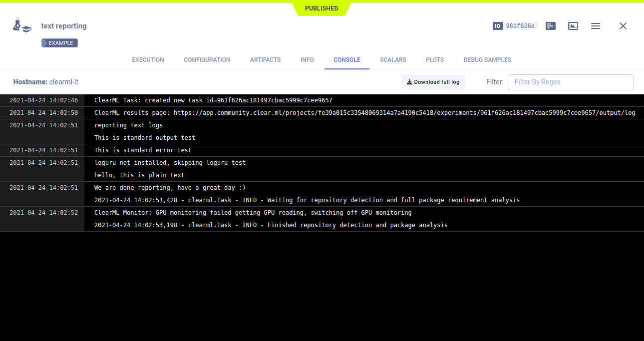Show the DEBUG SAMPLES tab
Viewport: 644px width, 341px height.
point(487,60)
